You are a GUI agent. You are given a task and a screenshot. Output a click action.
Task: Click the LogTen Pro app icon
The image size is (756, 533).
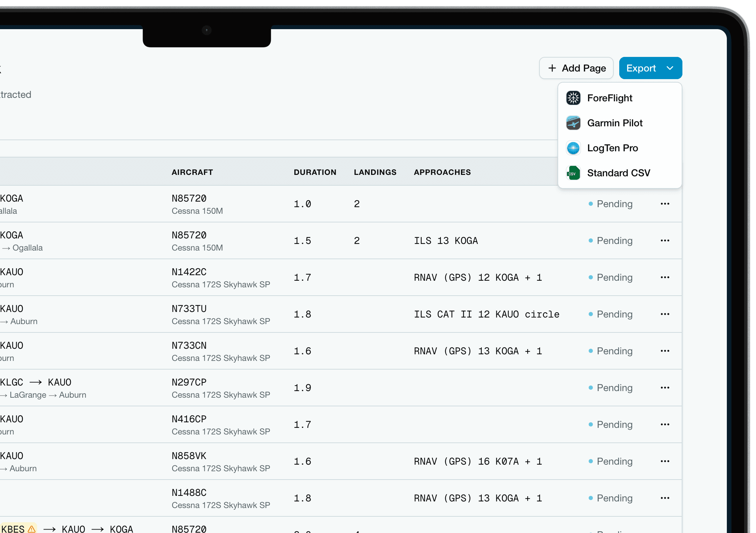[573, 148]
